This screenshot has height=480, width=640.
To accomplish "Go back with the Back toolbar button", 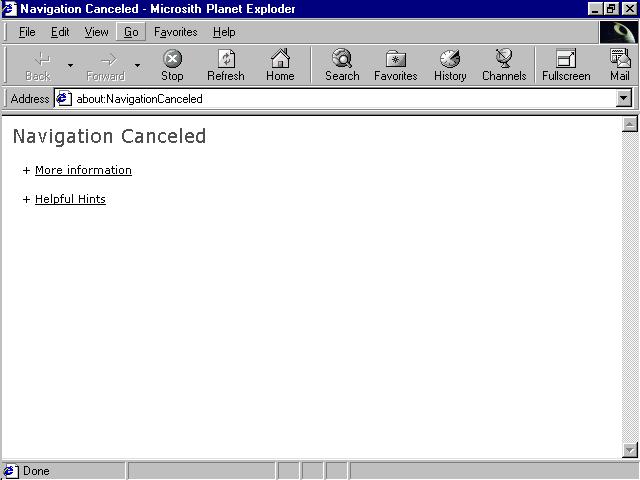I will (38, 65).
